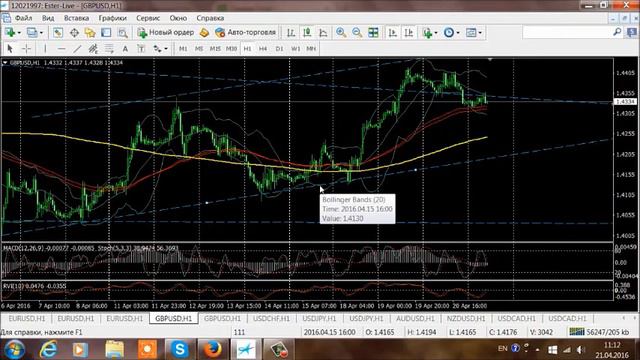Image resolution: width=640 pixels, height=360 pixels.
Task: Switch to the USDCHF,H1 chart tab
Action: click(x=271, y=318)
